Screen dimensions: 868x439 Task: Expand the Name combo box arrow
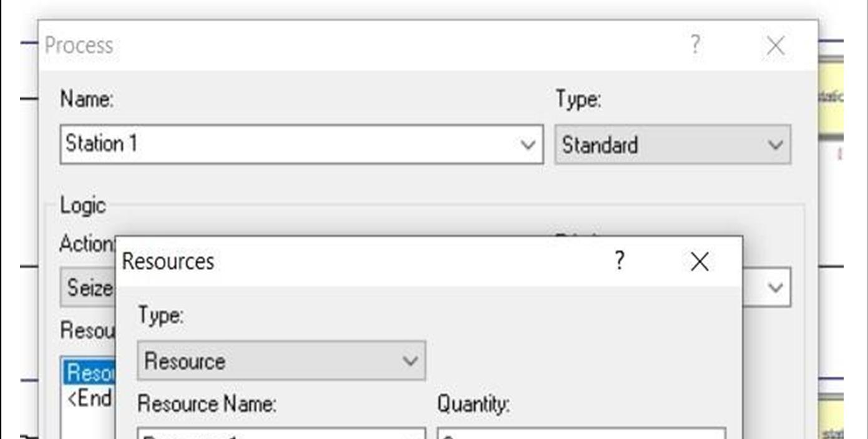pyautogui.click(x=527, y=145)
